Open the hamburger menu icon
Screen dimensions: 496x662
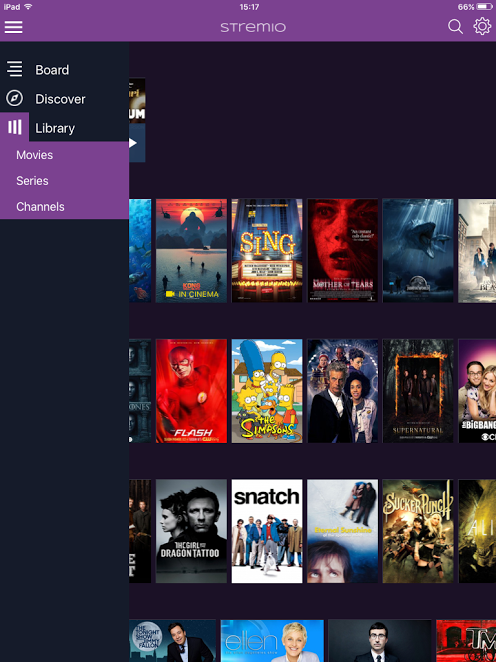(14, 27)
